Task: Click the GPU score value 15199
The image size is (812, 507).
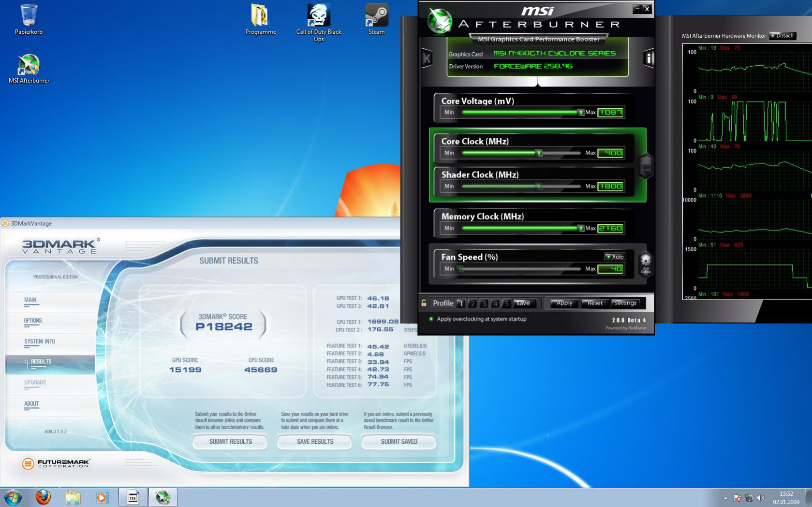Action: tap(185, 370)
